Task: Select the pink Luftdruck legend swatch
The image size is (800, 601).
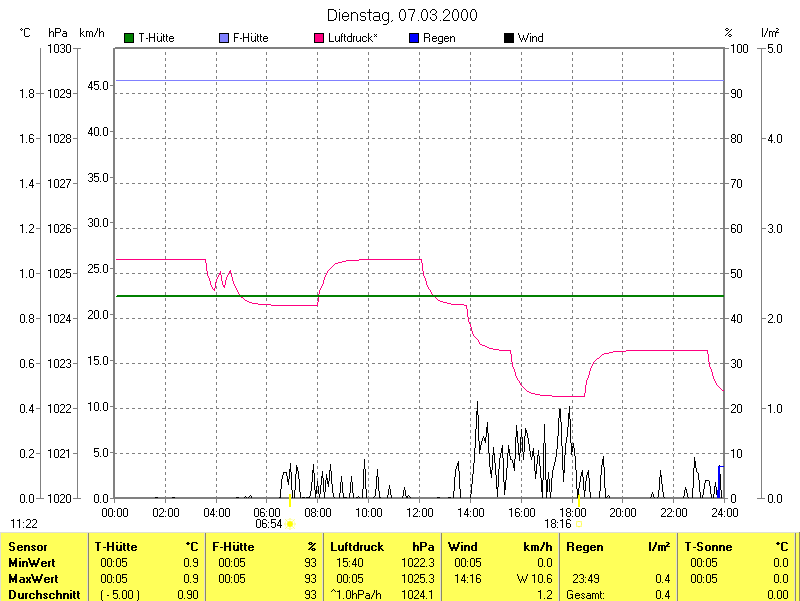Action: 320,38
